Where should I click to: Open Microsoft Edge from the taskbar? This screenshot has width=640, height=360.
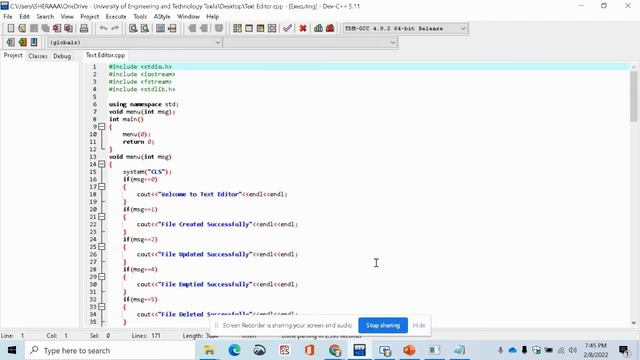(234, 350)
